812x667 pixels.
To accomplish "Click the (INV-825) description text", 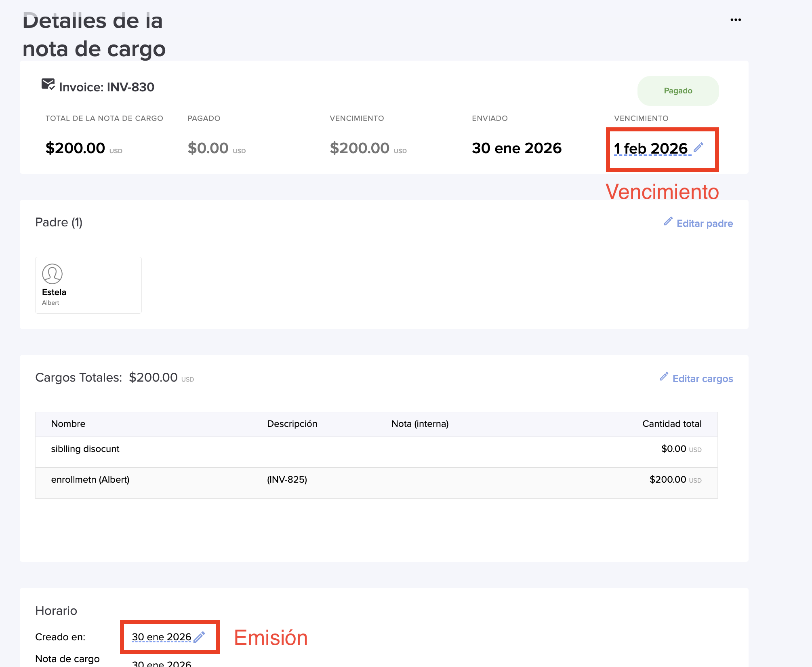I will pyautogui.click(x=287, y=480).
